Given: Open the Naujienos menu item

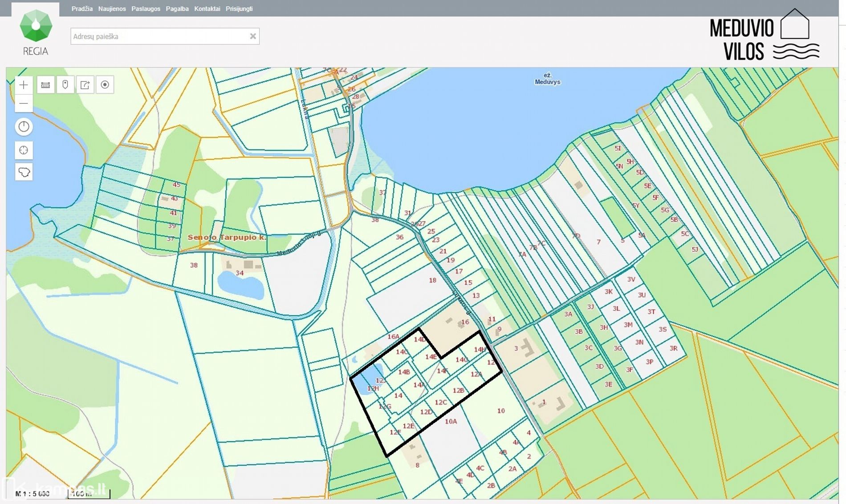Looking at the screenshot, I should click(112, 9).
